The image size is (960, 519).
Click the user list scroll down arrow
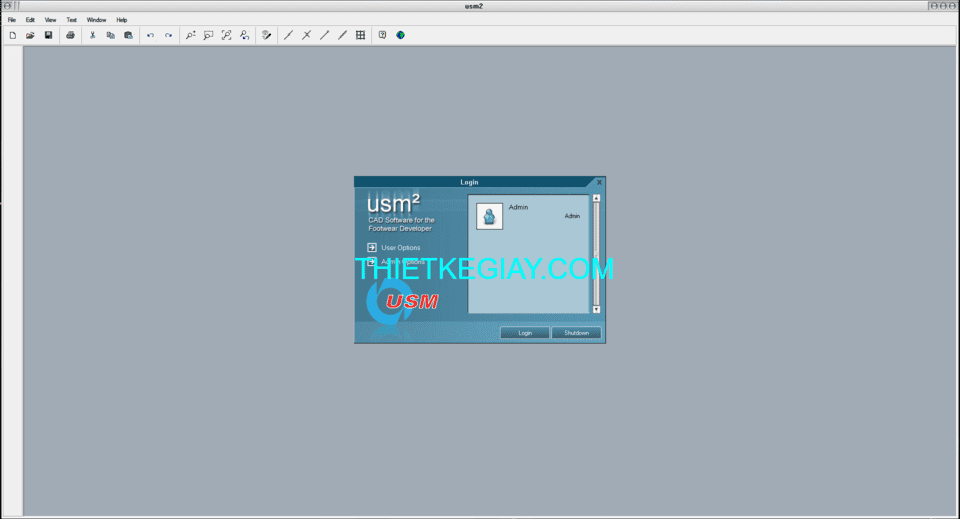click(x=596, y=310)
